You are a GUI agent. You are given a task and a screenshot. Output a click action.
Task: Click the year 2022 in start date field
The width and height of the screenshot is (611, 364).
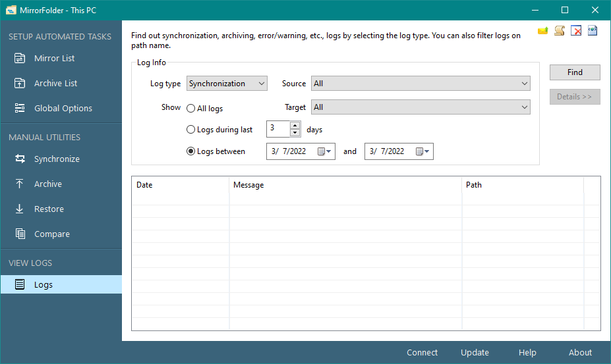[297, 151]
